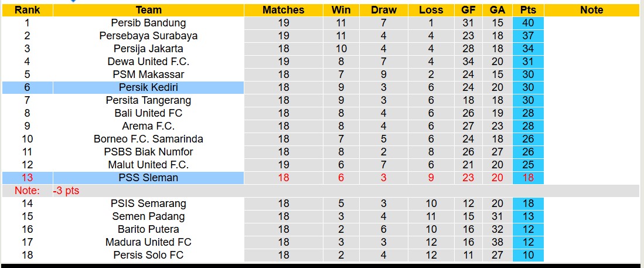This screenshot has width=644, height=268.
Task: Click the Team column header
Action: 148,10
